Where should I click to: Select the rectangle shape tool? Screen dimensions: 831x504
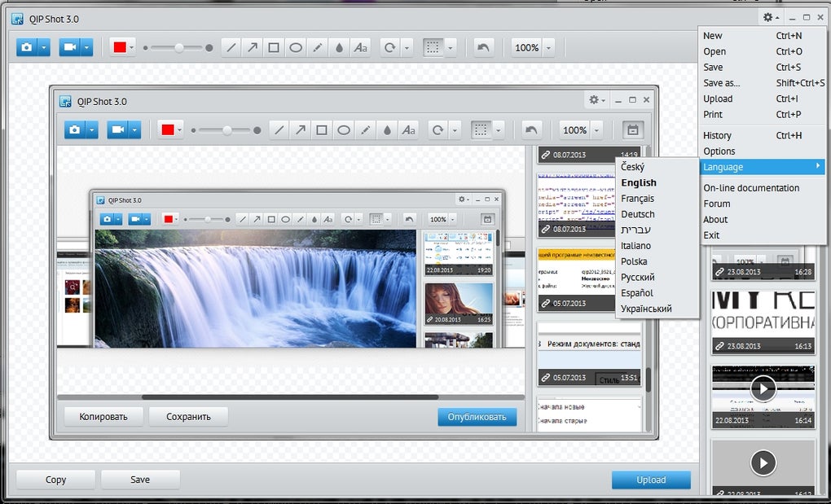click(274, 48)
